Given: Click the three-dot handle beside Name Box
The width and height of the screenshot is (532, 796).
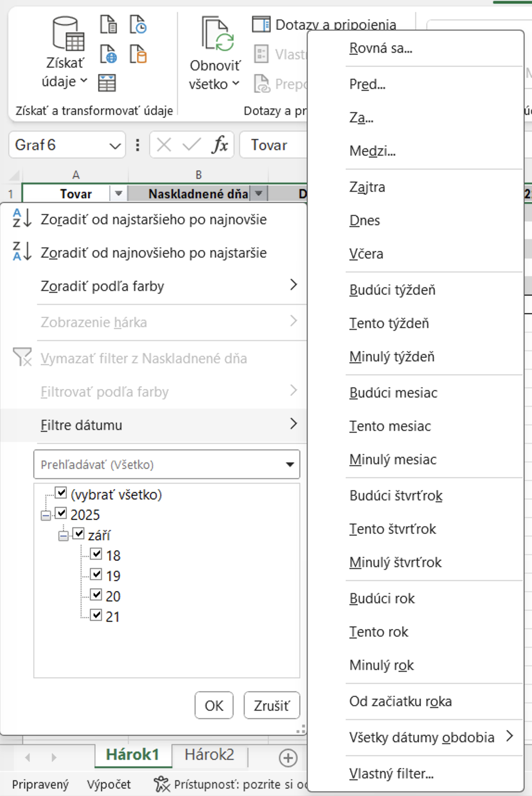Looking at the screenshot, I should 138,145.
